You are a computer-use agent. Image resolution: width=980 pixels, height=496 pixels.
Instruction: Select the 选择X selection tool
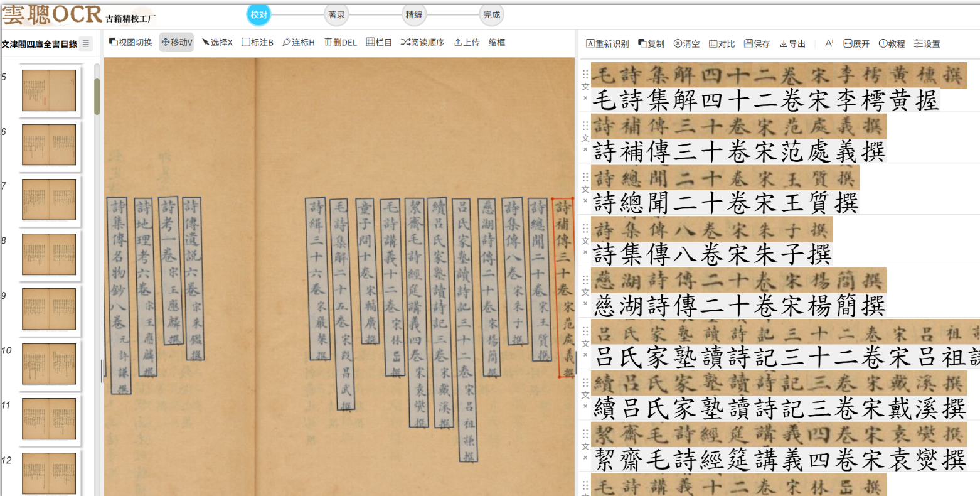pos(217,42)
